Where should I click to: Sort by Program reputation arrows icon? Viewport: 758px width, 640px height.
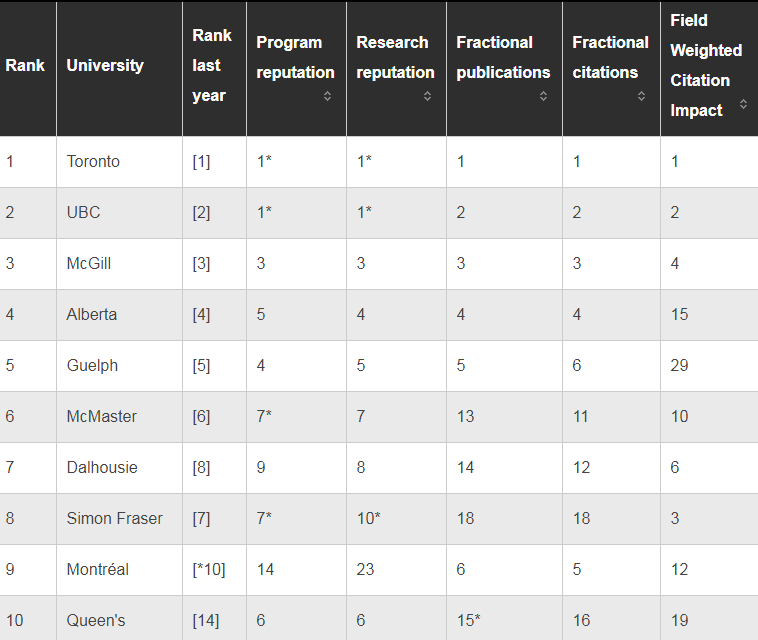point(327,96)
